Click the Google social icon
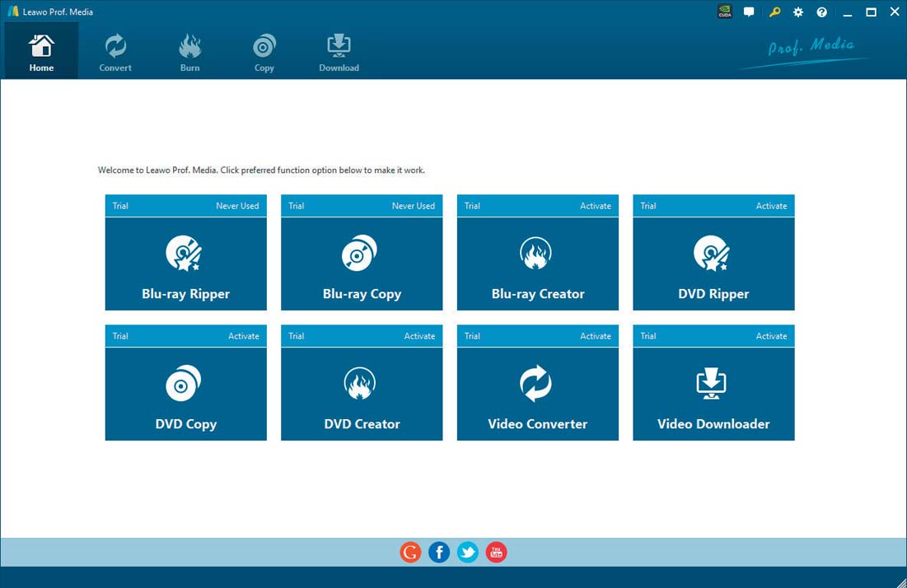Image resolution: width=907 pixels, height=588 pixels. [x=411, y=552]
